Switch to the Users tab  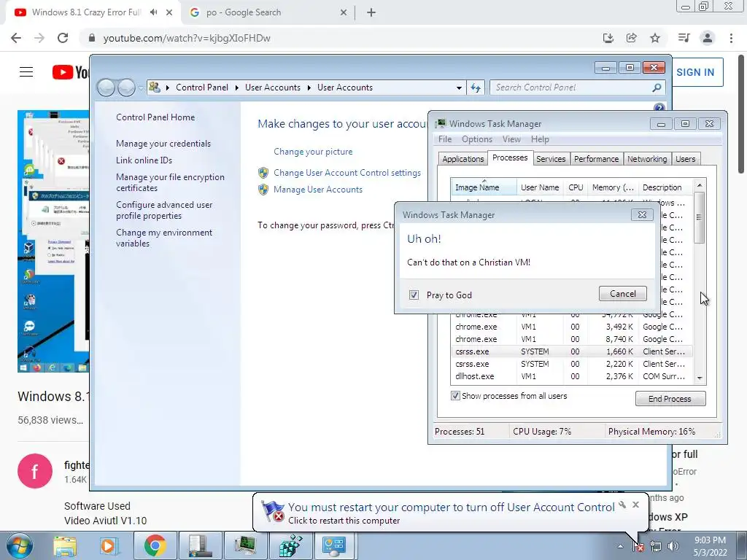685,159
